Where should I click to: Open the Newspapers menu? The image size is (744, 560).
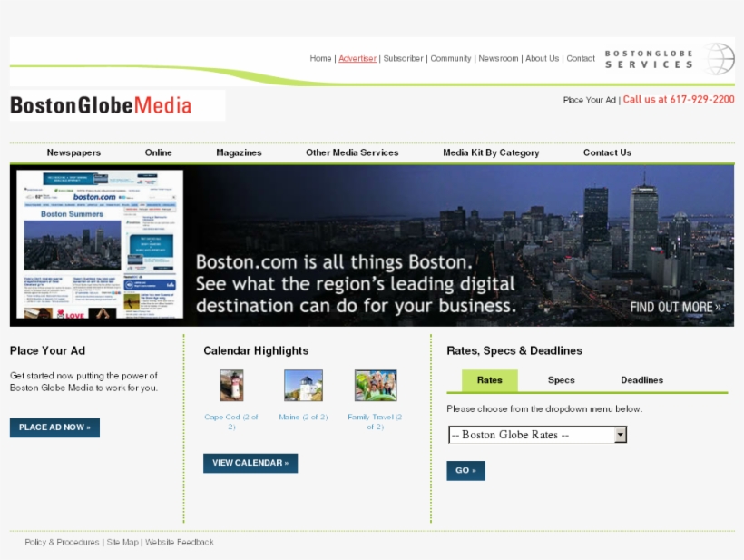(73, 152)
